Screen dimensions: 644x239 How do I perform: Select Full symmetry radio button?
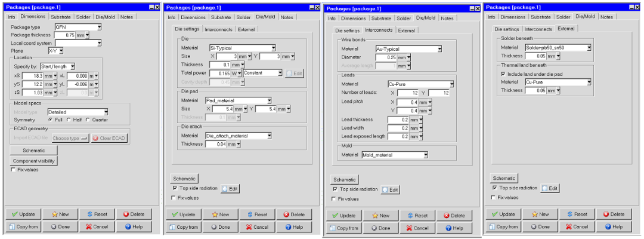(51, 120)
